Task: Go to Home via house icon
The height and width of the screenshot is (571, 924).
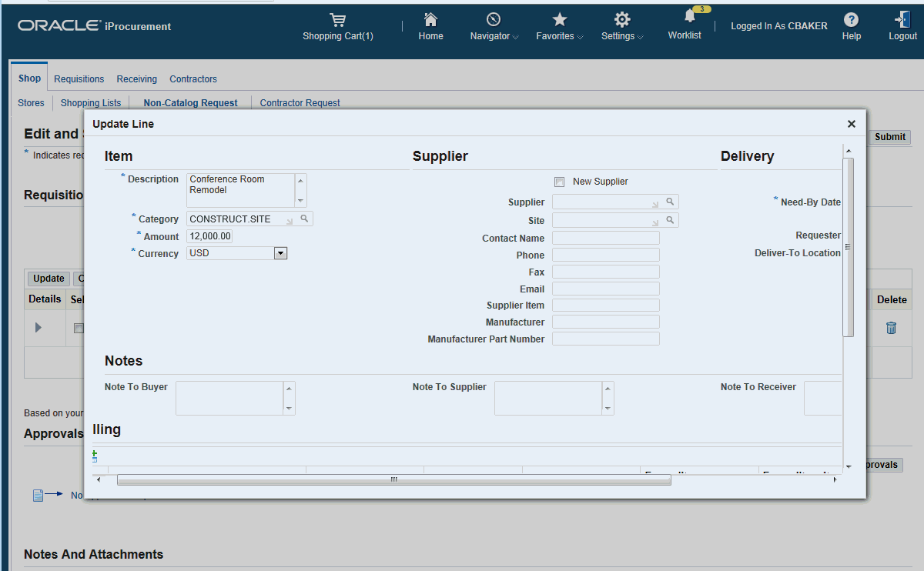Action: tap(430, 19)
